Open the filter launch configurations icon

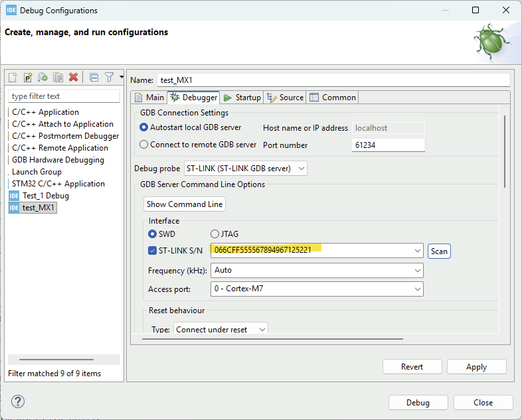(x=110, y=78)
